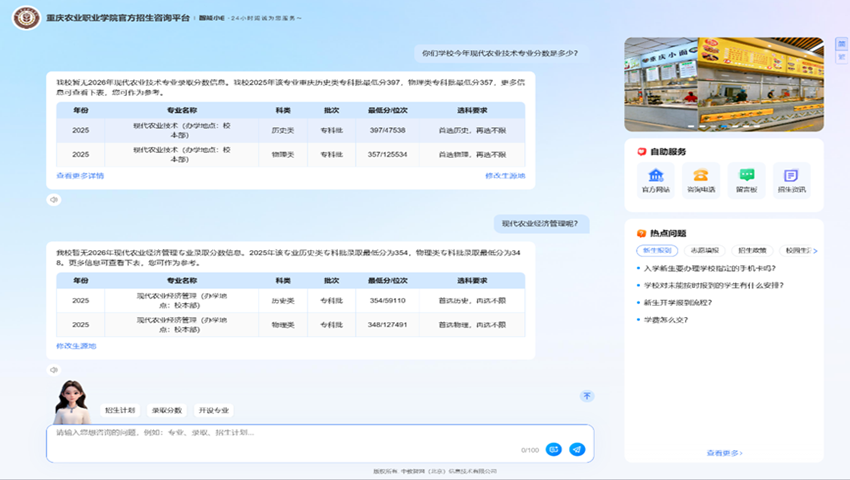Expand hot topic tabs with right chevron
This screenshot has width=850, height=480.
coord(816,251)
